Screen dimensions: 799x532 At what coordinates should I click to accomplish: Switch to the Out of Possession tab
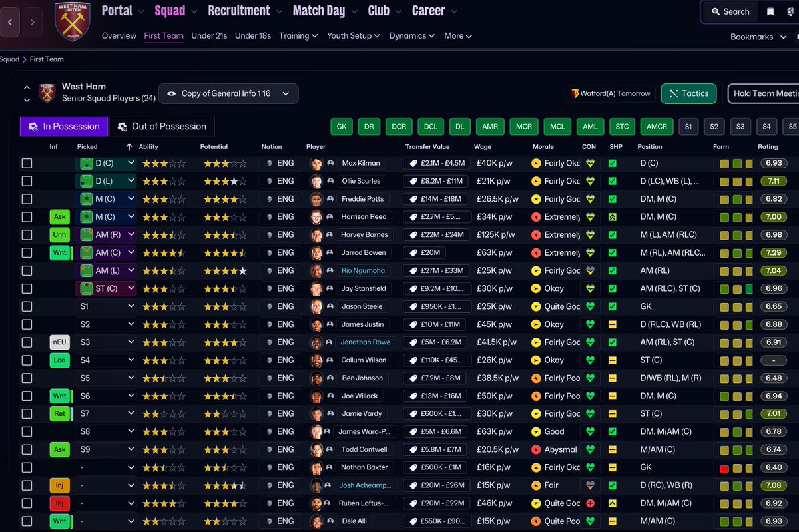pyautogui.click(x=162, y=126)
